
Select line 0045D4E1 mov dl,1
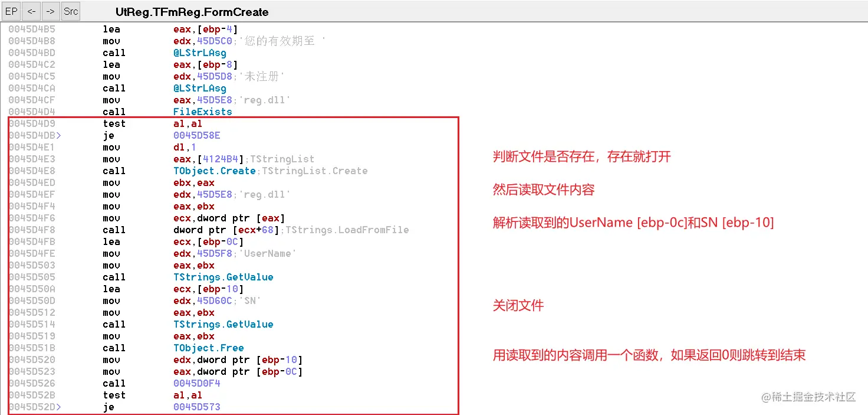click(101, 147)
